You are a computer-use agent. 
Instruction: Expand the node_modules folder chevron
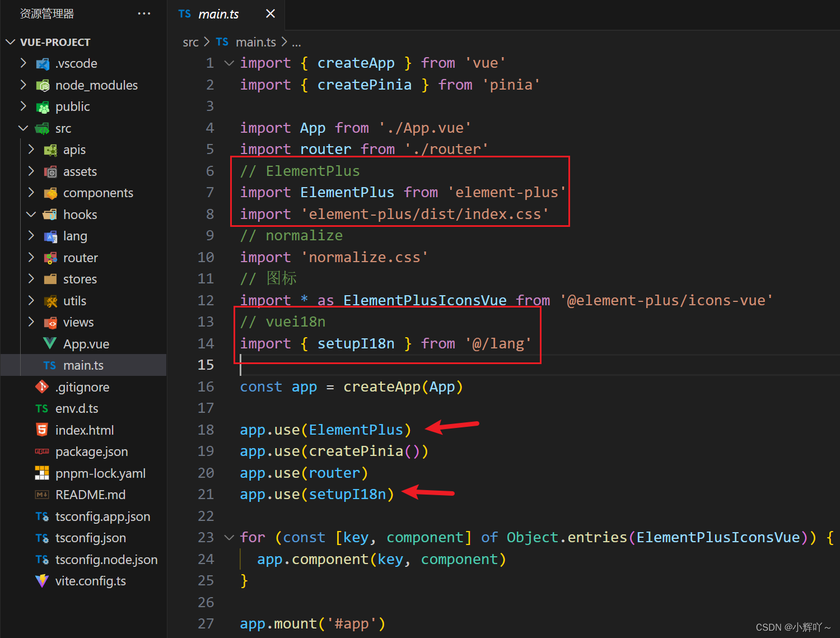point(23,85)
